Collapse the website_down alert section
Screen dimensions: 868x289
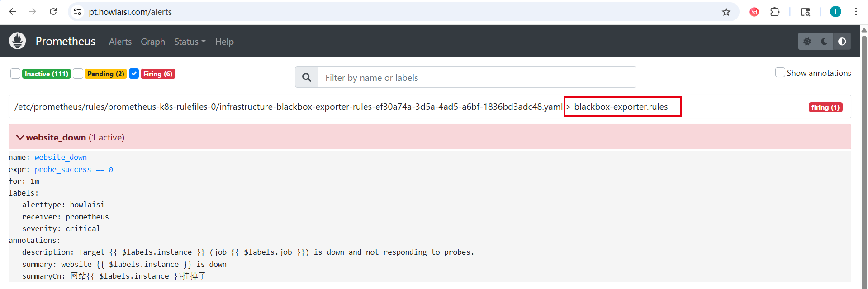click(20, 137)
